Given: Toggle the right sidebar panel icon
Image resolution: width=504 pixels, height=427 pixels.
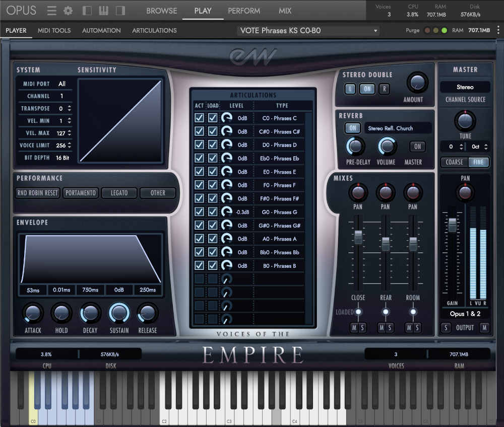Looking at the screenshot, I should coord(120,11).
